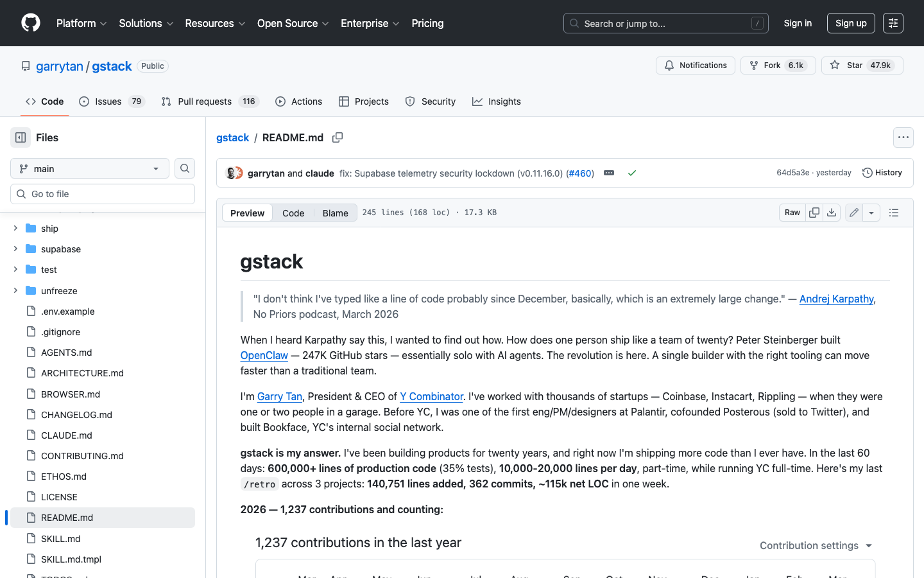
Task: Click Sign up
Action: [x=851, y=23]
